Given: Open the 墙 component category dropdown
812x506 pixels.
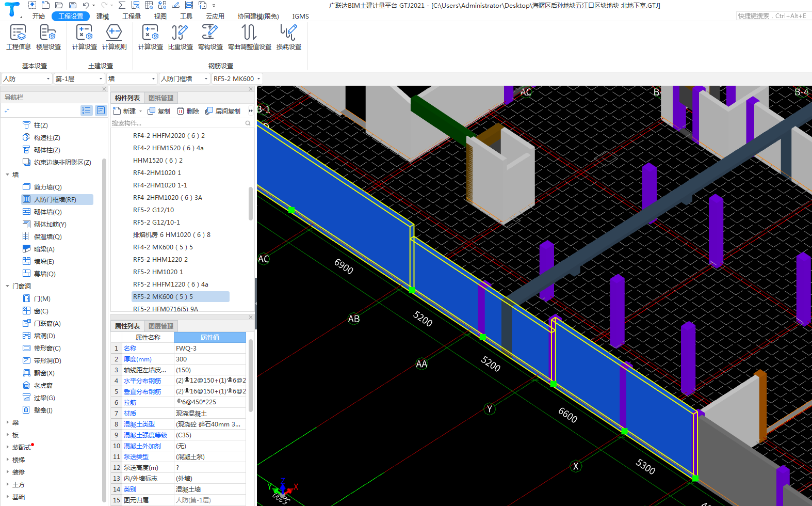Looking at the screenshot, I should 132,78.
